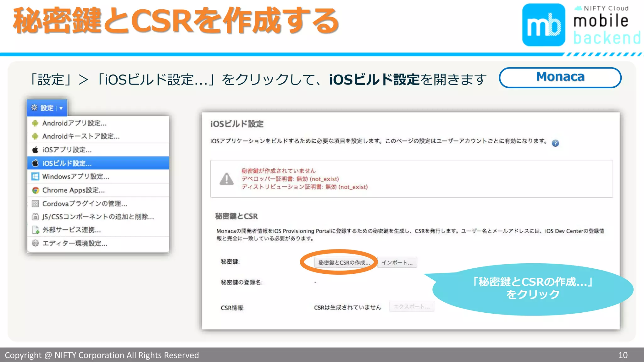Click the gear icon in the 設定 button
Viewport: 644px width, 362px height.
34,108
